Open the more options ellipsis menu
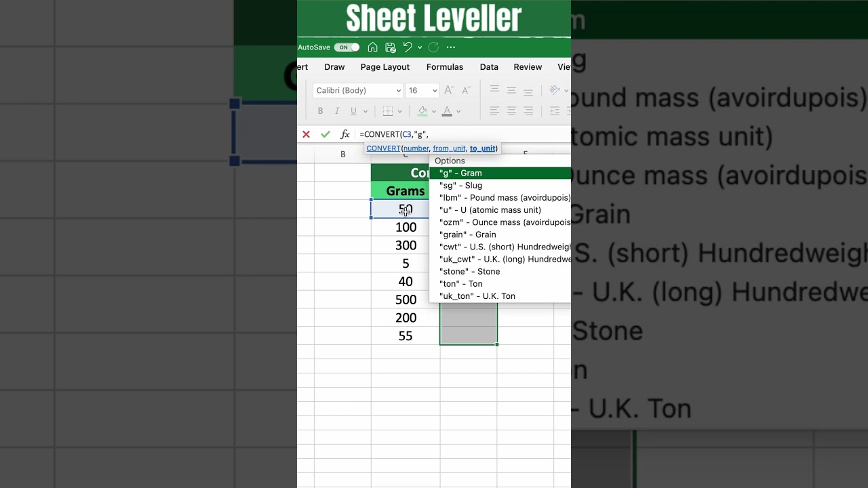This screenshot has height=488, width=868. 451,47
